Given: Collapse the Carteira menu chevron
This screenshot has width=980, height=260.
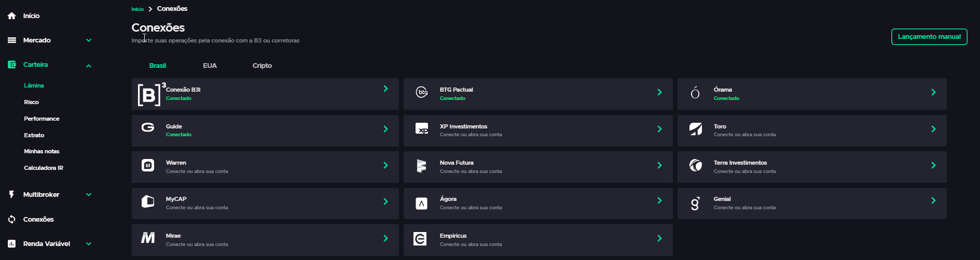Looking at the screenshot, I should tap(89, 66).
